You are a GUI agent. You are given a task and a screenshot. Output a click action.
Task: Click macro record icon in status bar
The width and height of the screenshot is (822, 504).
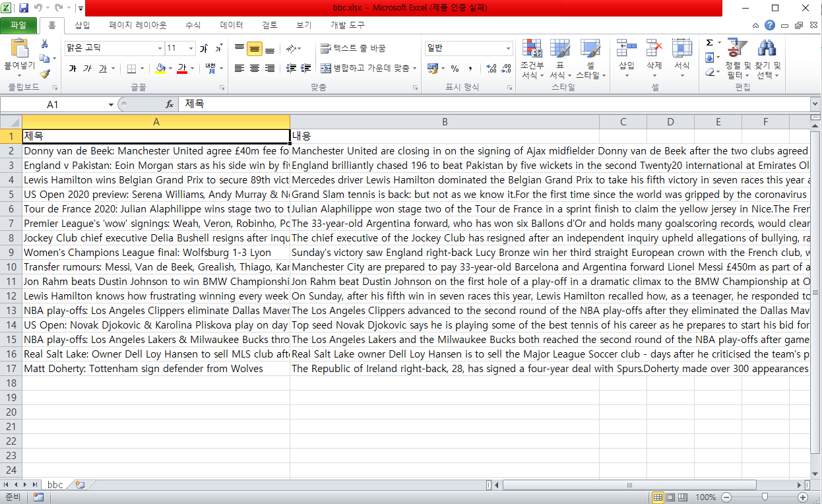click(x=38, y=497)
